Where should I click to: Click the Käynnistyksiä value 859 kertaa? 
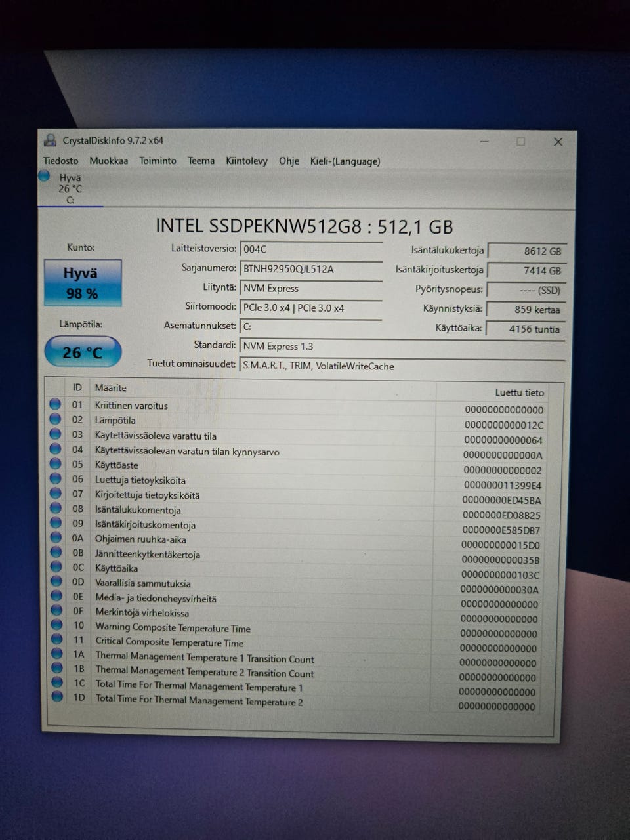[526, 310]
